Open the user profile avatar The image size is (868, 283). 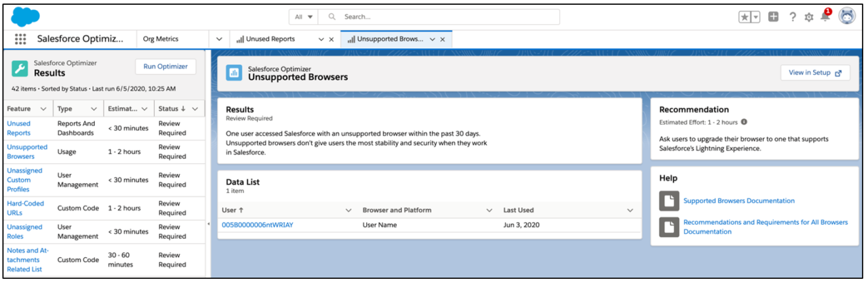click(847, 16)
